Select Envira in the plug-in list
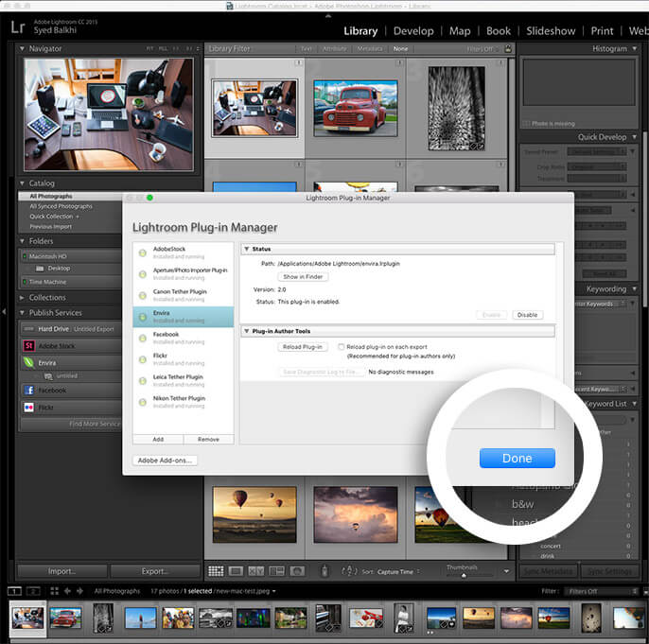The height and width of the screenshot is (644, 649). [184, 317]
